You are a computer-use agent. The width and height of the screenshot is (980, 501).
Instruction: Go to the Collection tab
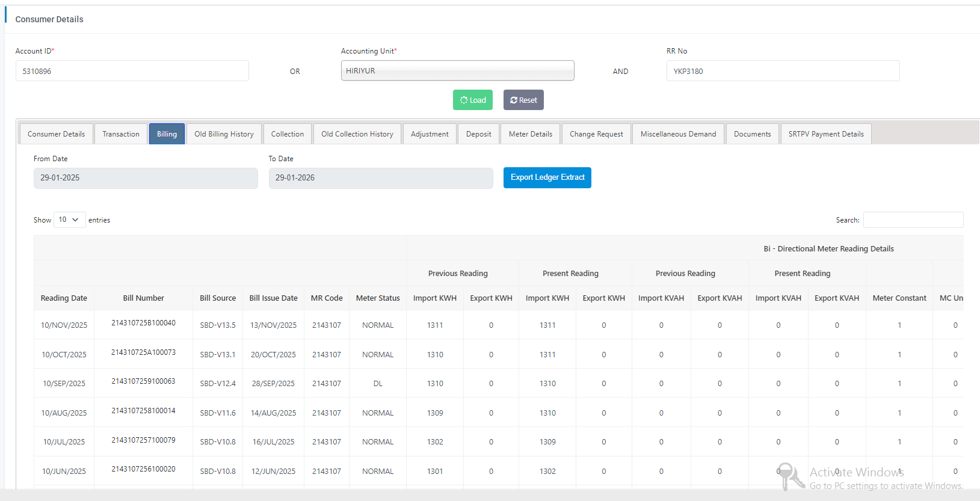287,134
